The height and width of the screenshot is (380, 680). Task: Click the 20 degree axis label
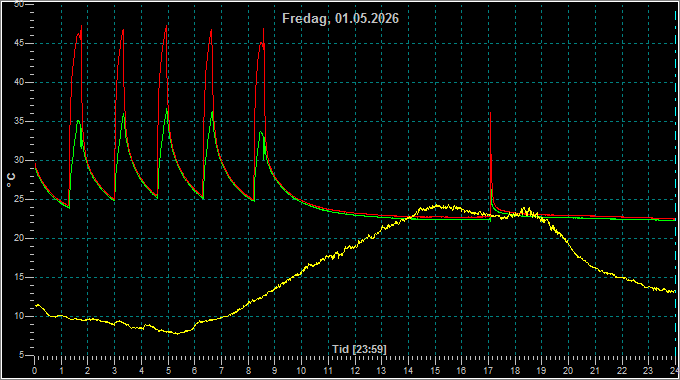(x=19, y=238)
